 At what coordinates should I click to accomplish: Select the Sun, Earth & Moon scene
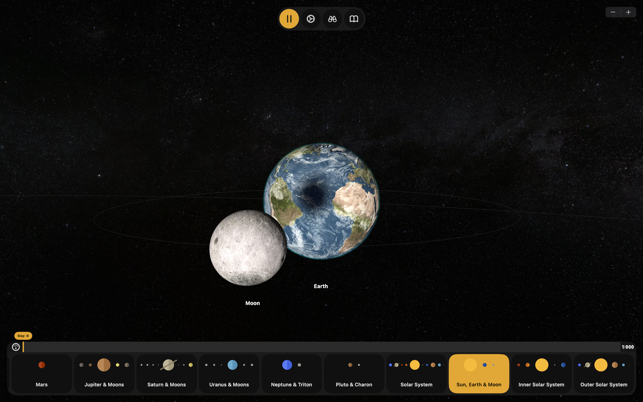pyautogui.click(x=479, y=374)
